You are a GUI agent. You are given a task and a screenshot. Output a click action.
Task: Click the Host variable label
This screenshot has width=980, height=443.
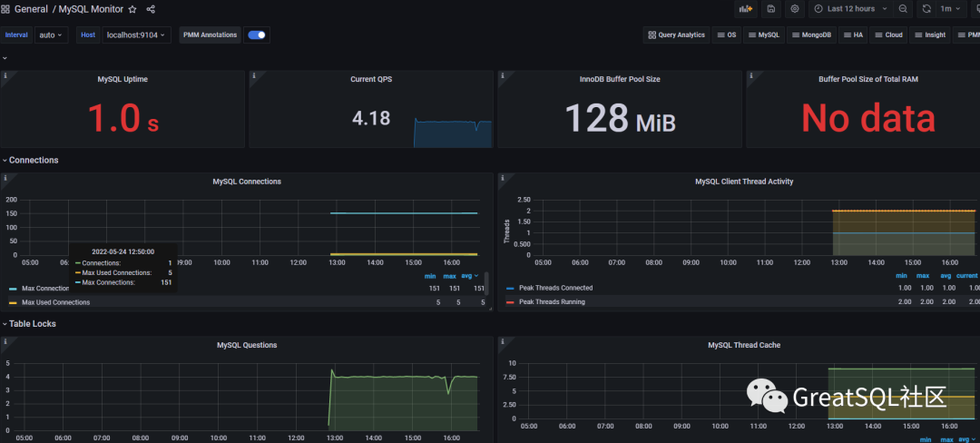(88, 35)
